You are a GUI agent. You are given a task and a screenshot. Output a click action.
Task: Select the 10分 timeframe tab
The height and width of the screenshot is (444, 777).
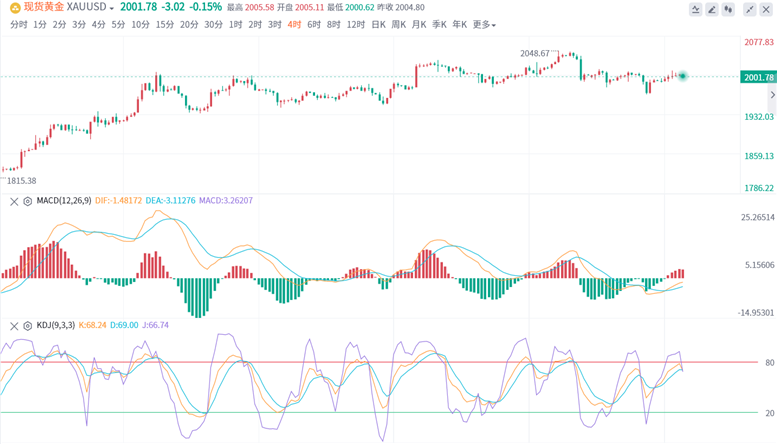(140, 24)
